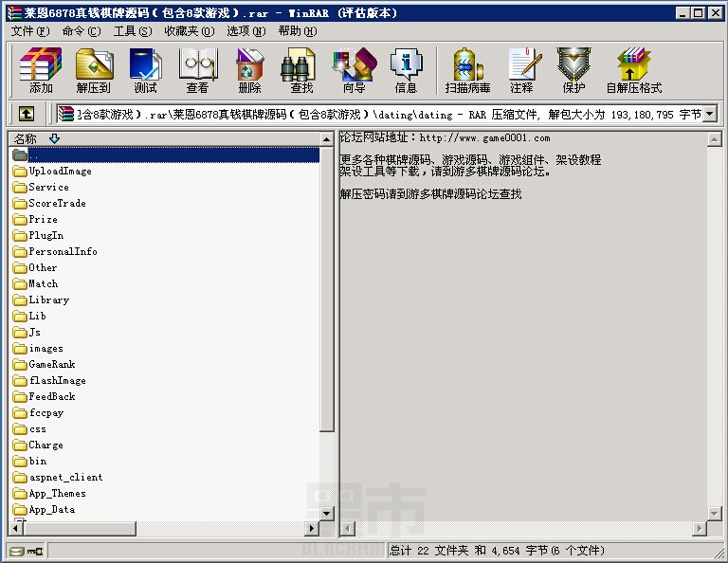Open the address bar path dropdown
The width and height of the screenshot is (728, 563).
coord(709,114)
